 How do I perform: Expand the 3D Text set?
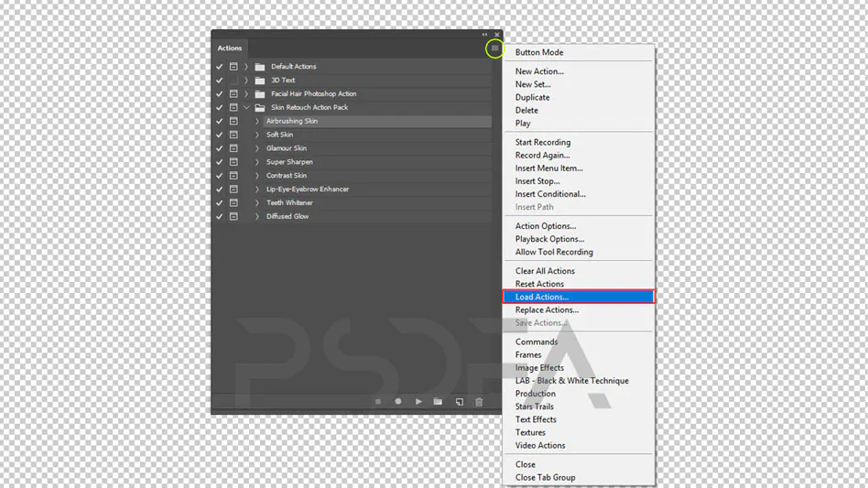246,81
